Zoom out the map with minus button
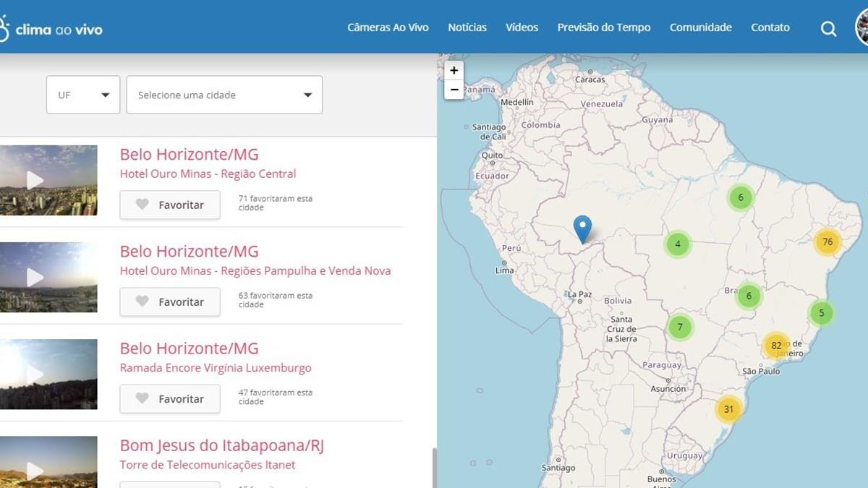868x488 pixels. (x=454, y=90)
